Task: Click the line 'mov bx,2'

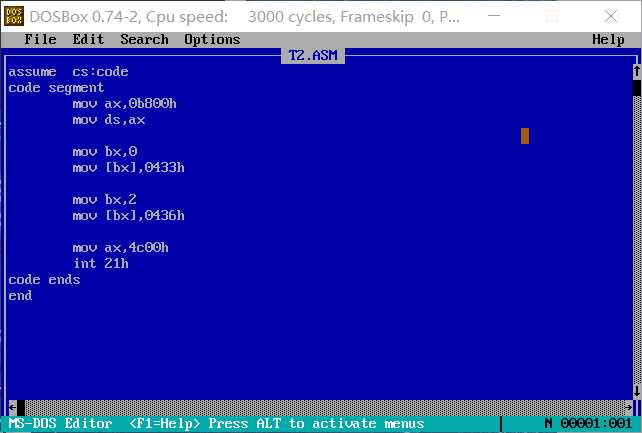Action: pos(104,199)
